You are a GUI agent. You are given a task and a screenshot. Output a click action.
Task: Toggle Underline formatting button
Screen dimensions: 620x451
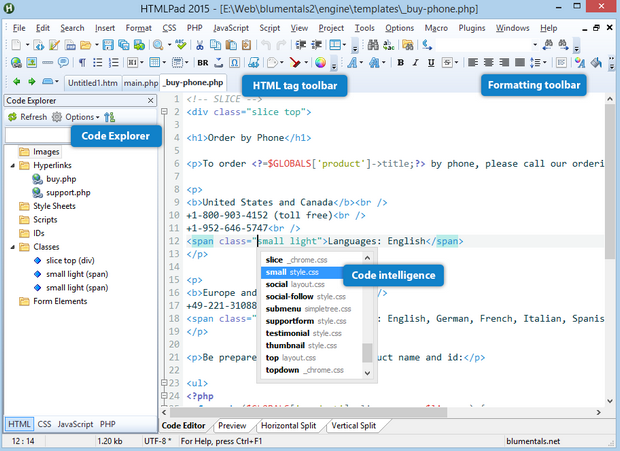[x=433, y=63]
